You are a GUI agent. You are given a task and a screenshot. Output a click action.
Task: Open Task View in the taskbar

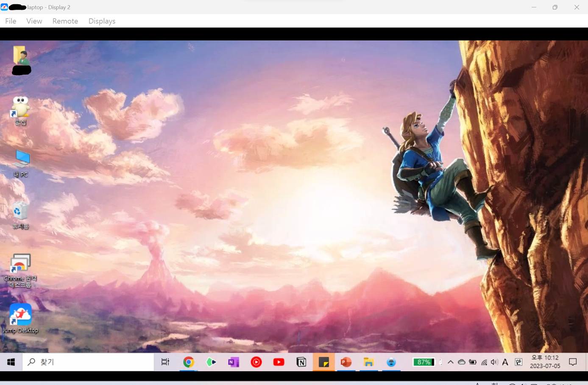pos(165,362)
